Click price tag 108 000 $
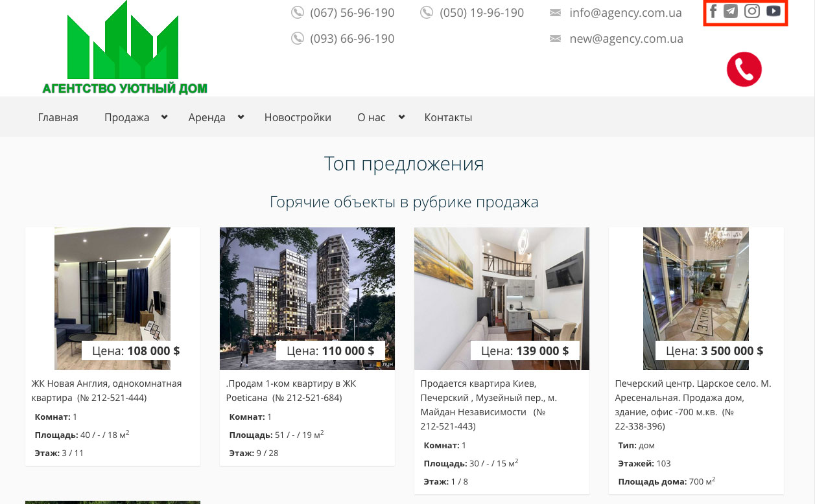Screen dimensions: 815x504 pos(136,350)
